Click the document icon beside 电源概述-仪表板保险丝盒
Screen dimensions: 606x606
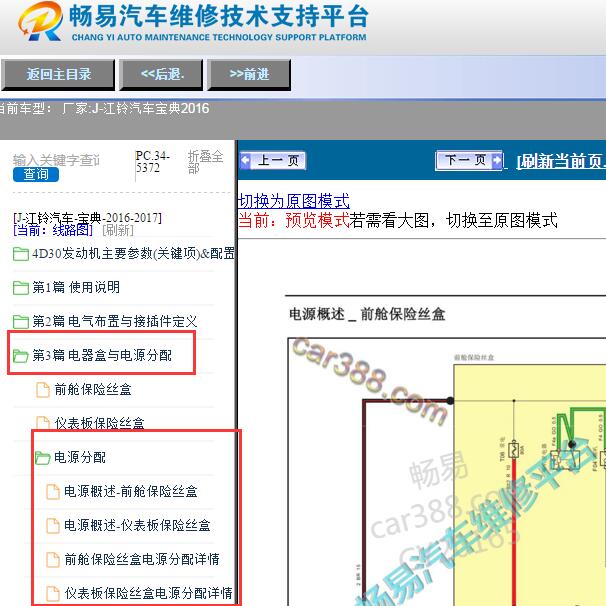(53, 526)
